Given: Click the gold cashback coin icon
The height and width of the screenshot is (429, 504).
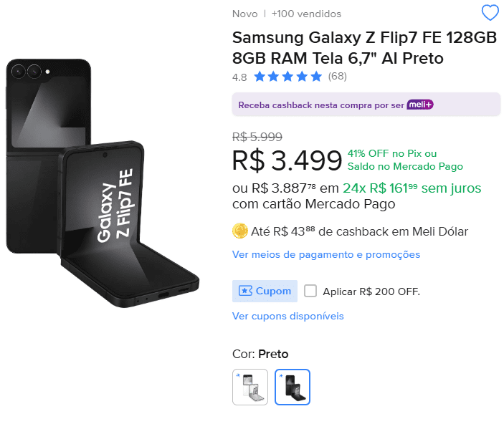Looking at the screenshot, I should tap(240, 231).
